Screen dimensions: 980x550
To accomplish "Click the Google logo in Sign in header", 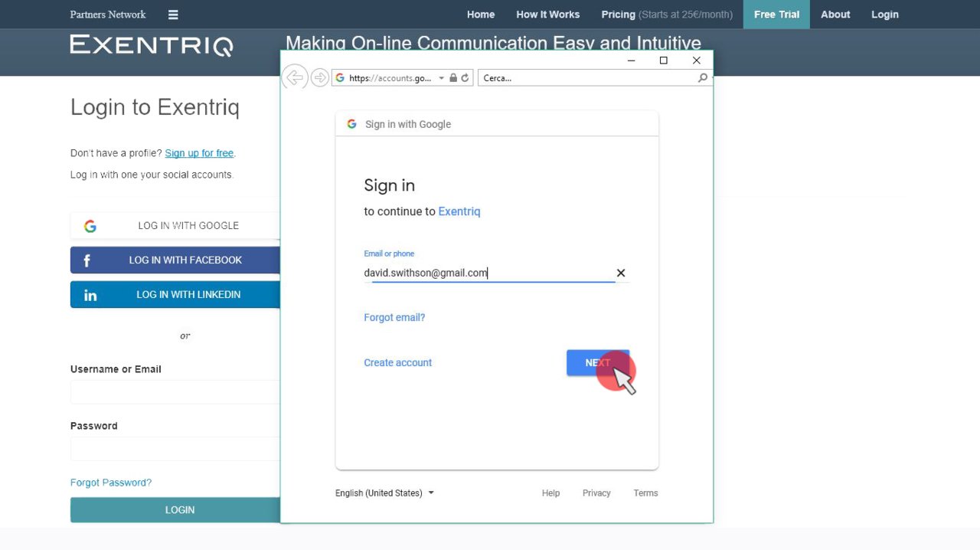I will (x=352, y=124).
